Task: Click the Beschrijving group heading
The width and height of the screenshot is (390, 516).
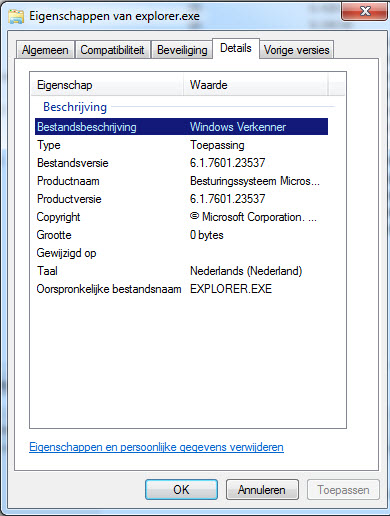Action: coord(75,107)
